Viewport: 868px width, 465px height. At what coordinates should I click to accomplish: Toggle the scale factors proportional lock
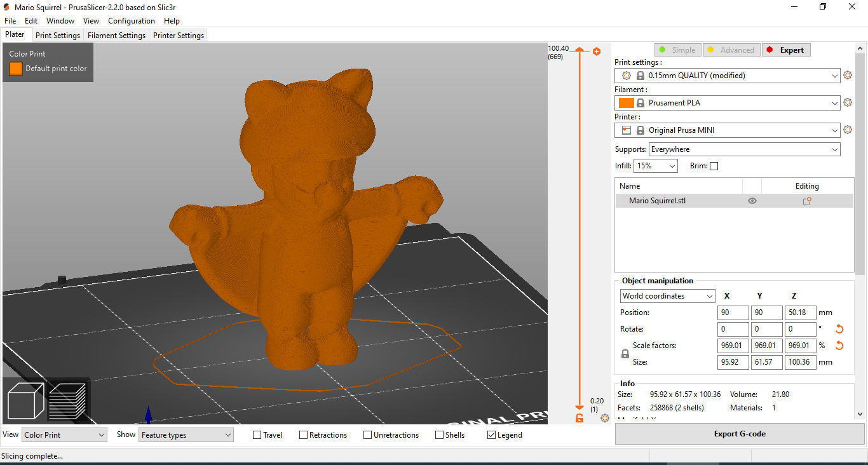pos(625,354)
